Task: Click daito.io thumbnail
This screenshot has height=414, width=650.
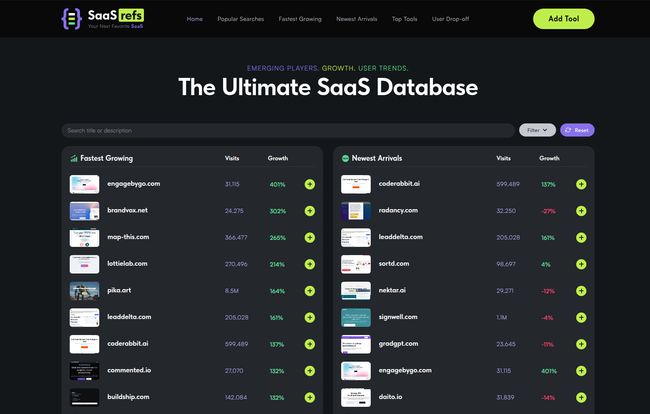Action: click(356, 397)
